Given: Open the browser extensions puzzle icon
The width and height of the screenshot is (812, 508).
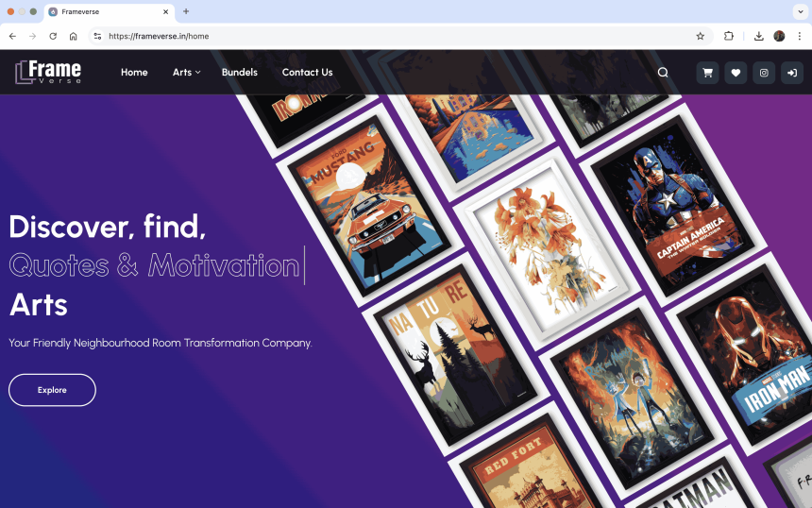Looking at the screenshot, I should (x=729, y=36).
